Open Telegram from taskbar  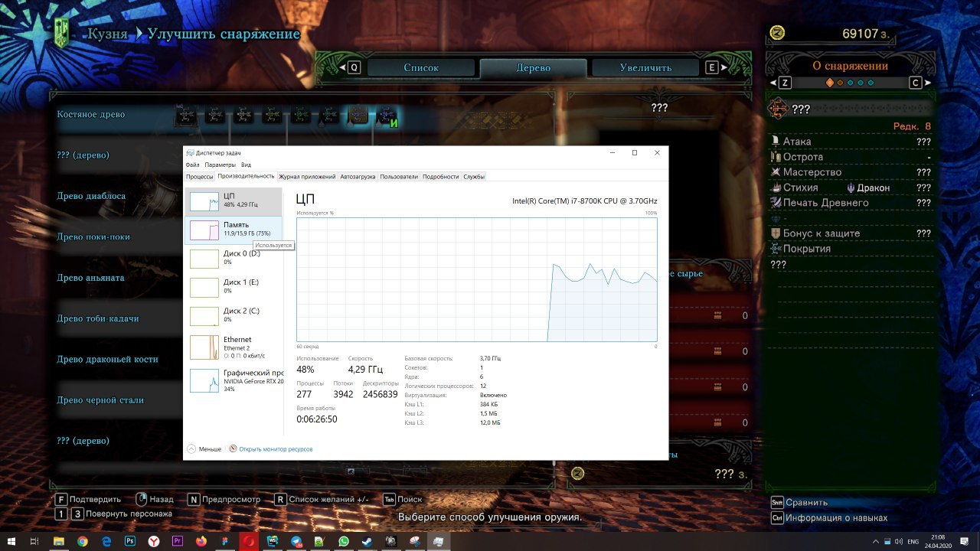click(296, 541)
